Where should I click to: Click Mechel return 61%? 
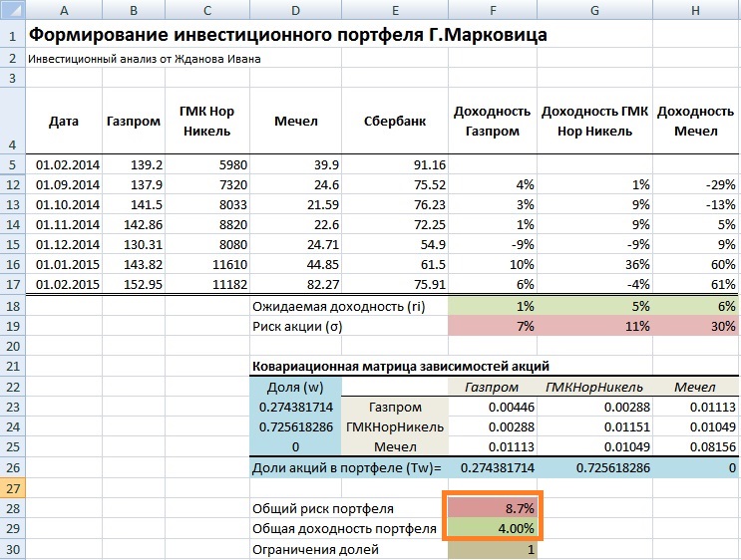[696, 284]
